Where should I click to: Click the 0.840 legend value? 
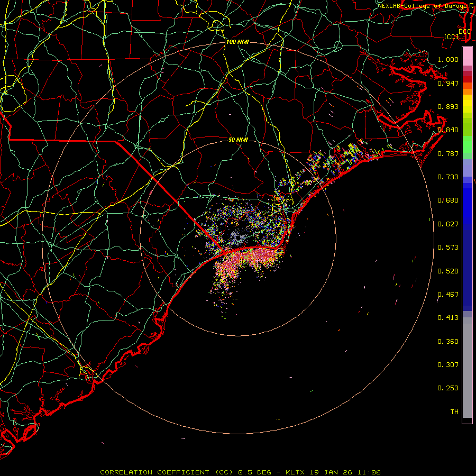448,130
